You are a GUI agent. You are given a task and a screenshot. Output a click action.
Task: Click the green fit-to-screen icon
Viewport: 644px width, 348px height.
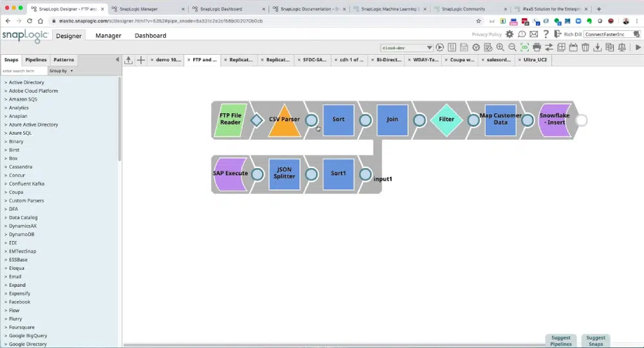click(524, 48)
